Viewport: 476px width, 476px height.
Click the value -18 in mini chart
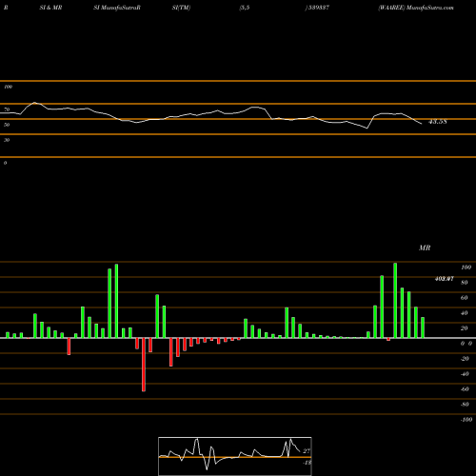[307, 463]
